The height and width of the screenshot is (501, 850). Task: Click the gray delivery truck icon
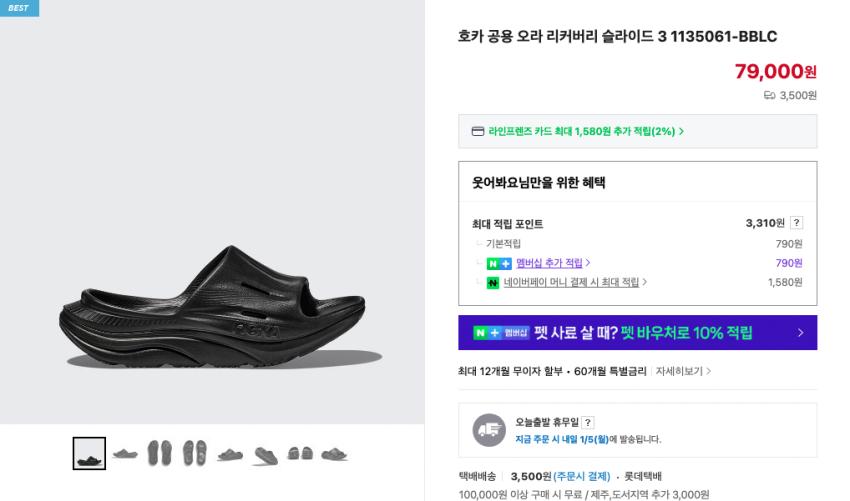489,430
